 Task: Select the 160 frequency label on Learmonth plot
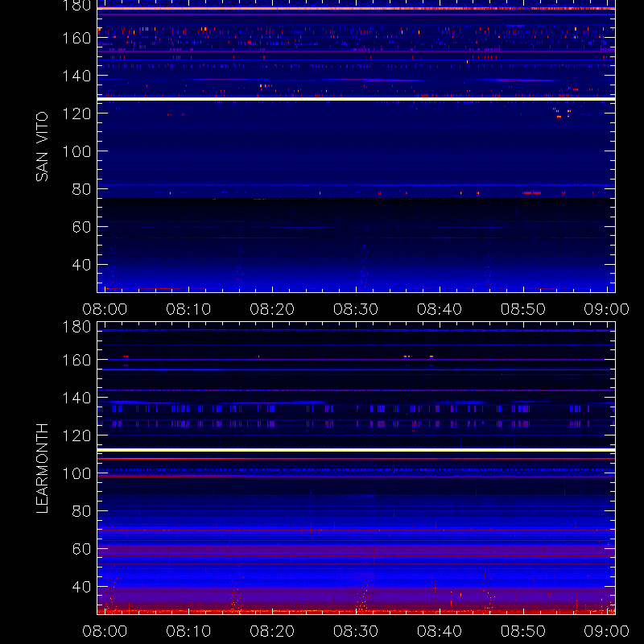pyautogui.click(x=76, y=360)
